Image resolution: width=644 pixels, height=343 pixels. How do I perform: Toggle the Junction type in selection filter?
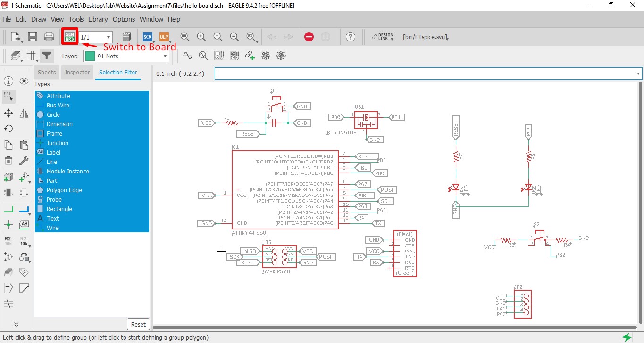(57, 143)
